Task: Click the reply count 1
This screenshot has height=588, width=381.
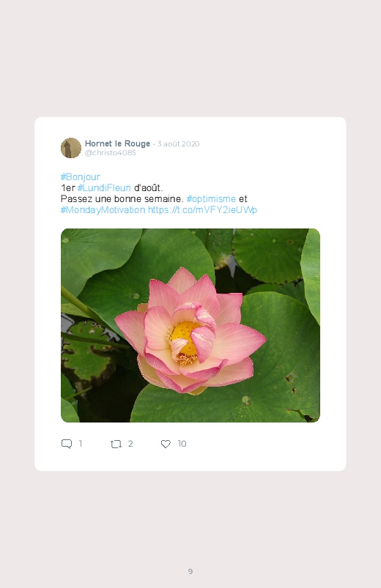Action: tap(81, 444)
